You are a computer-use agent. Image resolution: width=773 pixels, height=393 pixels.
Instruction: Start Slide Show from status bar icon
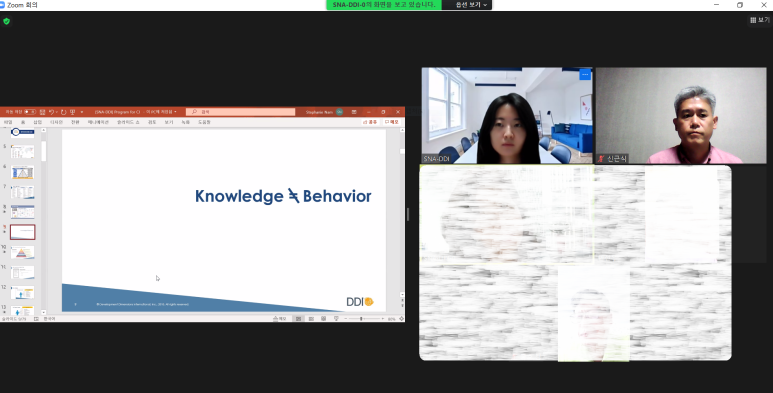[x=336, y=319]
